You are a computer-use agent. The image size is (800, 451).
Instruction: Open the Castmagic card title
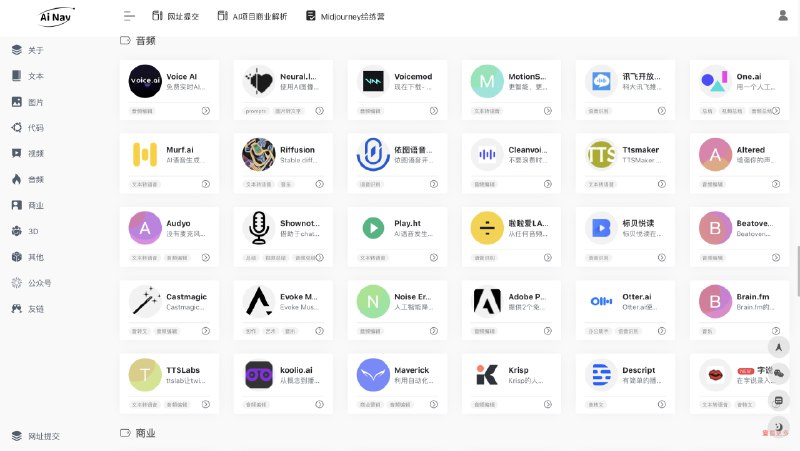pyautogui.click(x=187, y=296)
